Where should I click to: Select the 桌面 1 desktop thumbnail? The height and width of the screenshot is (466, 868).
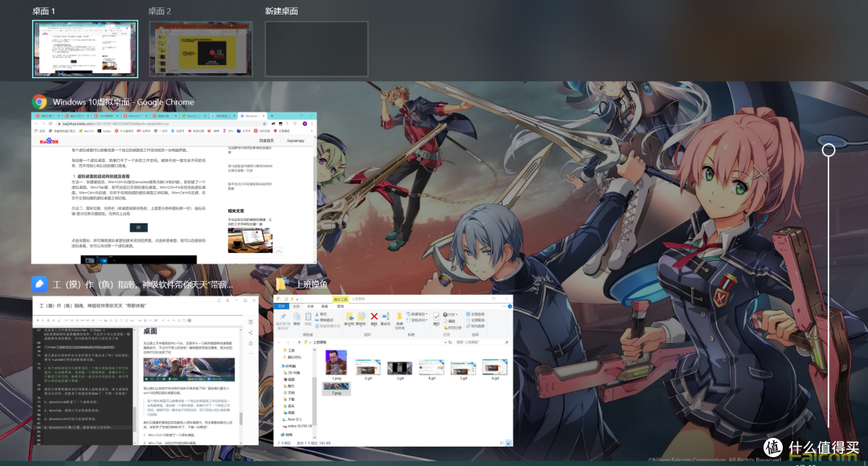tap(85, 49)
